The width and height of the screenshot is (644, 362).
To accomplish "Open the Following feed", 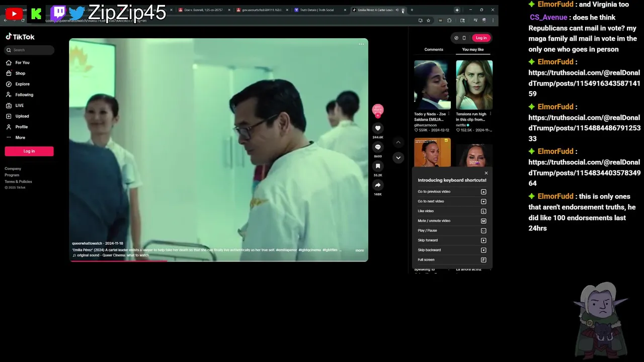I will 20,95.
